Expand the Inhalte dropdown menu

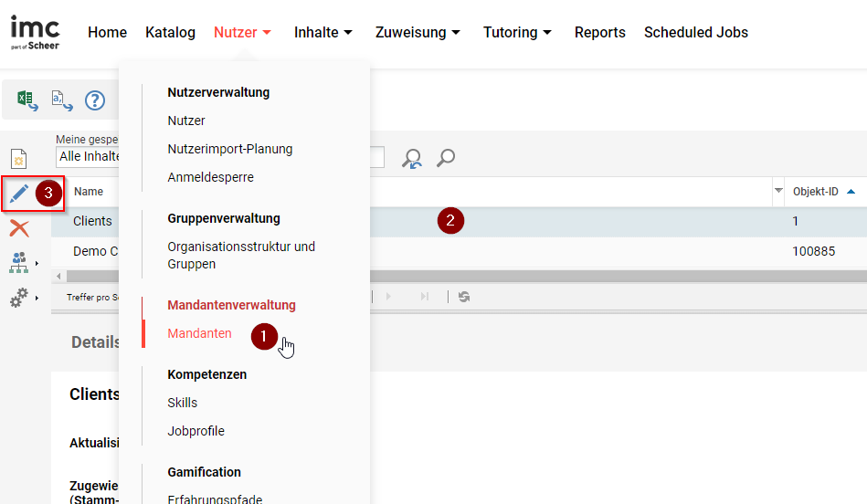[x=323, y=33]
